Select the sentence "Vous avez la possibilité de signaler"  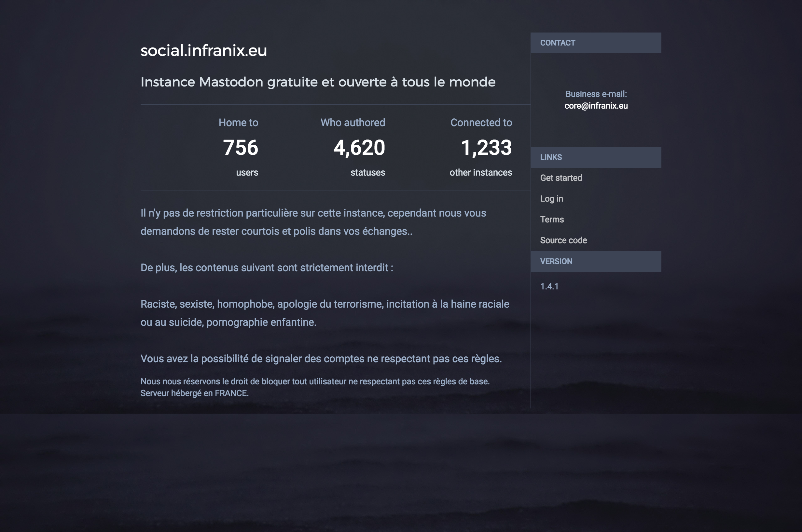[x=321, y=359]
